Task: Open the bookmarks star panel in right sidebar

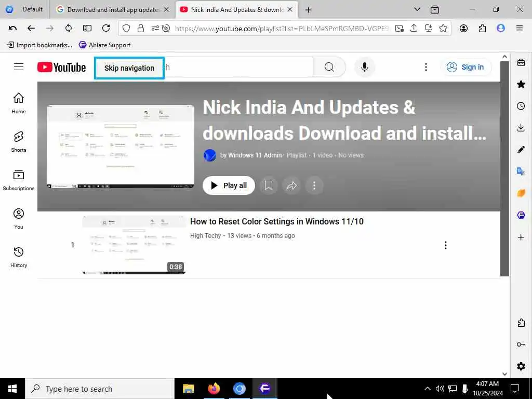Action: click(521, 84)
